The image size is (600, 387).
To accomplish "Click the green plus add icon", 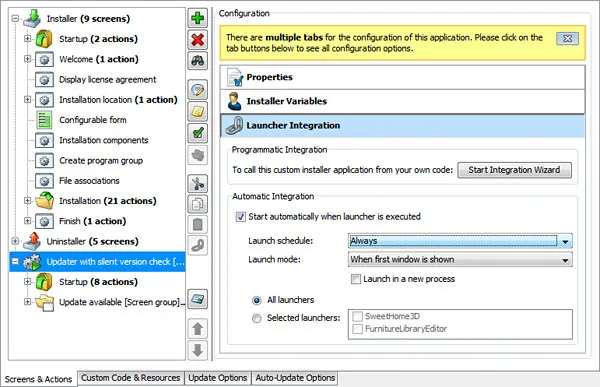I will [x=197, y=18].
